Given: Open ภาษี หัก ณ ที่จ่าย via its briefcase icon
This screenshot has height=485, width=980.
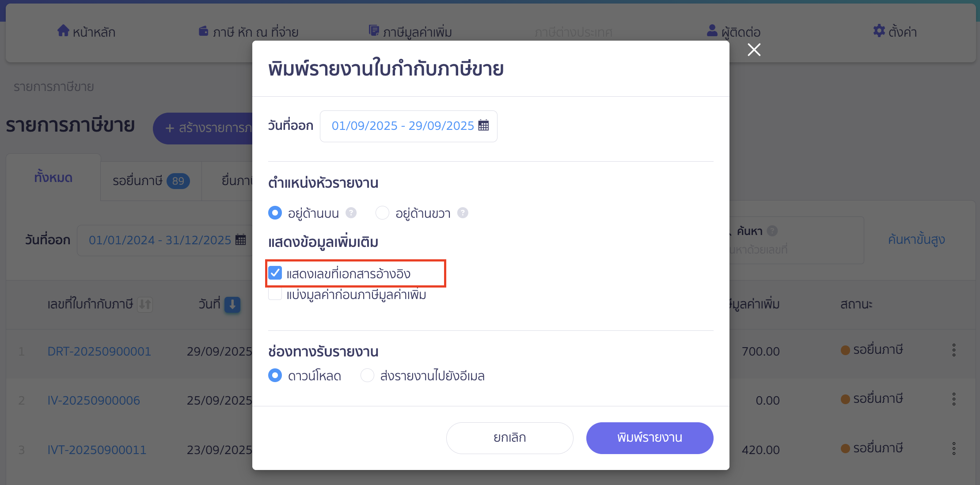Looking at the screenshot, I should click(x=203, y=31).
